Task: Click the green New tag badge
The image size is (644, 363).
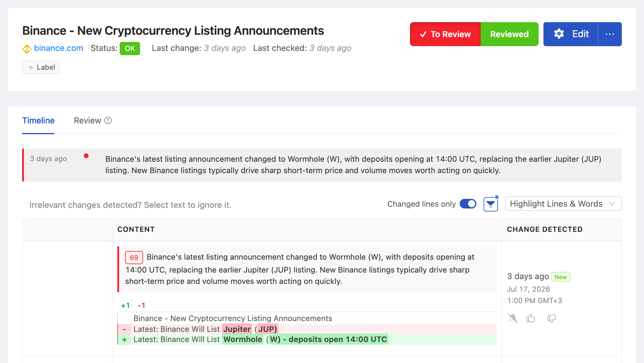Action: coord(561,277)
